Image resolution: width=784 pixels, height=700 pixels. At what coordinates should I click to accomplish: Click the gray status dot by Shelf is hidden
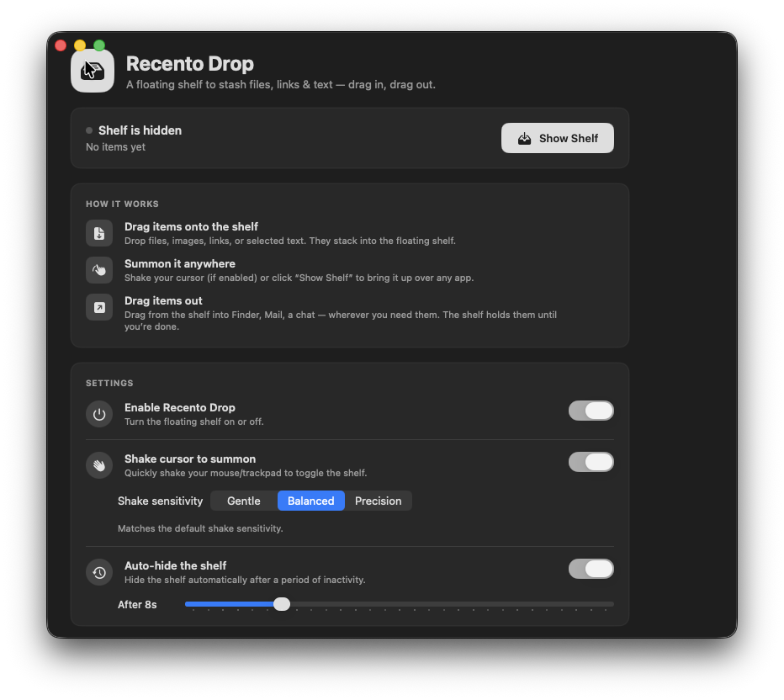click(89, 130)
